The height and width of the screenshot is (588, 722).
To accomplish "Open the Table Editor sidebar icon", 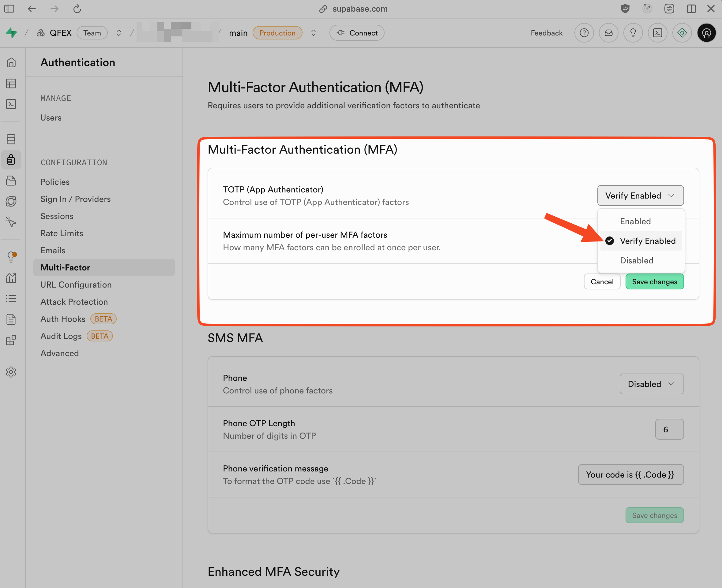I will tap(11, 83).
